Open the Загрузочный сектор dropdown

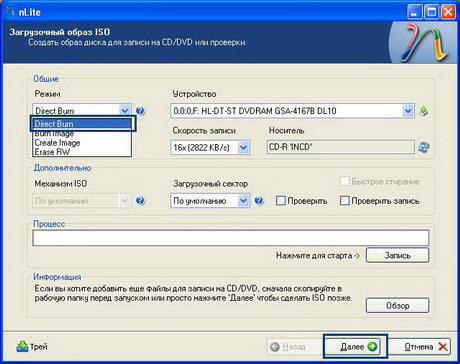pyautogui.click(x=244, y=201)
